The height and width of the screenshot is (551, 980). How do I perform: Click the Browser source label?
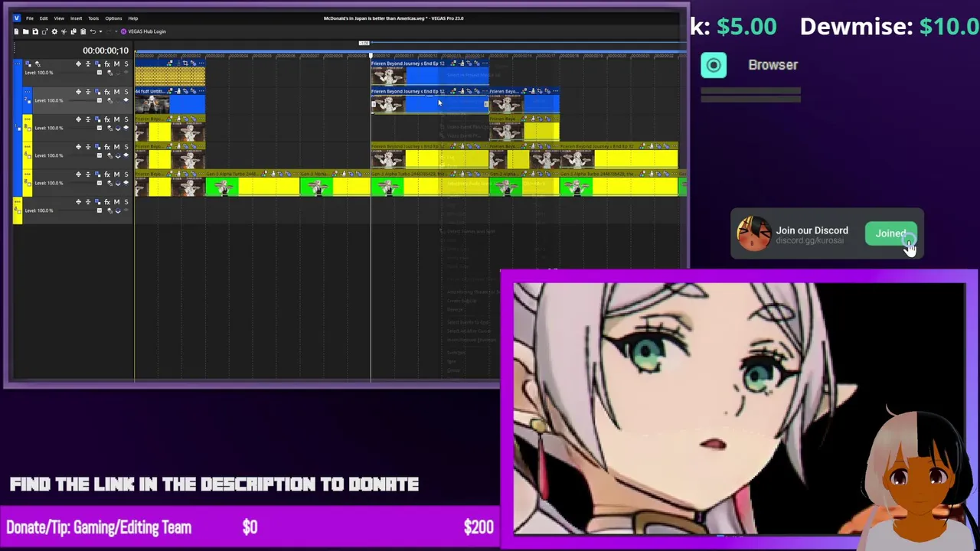773,65
